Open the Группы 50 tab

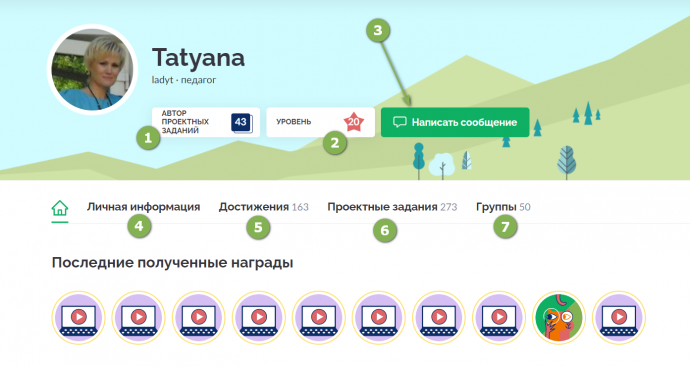[x=503, y=207]
